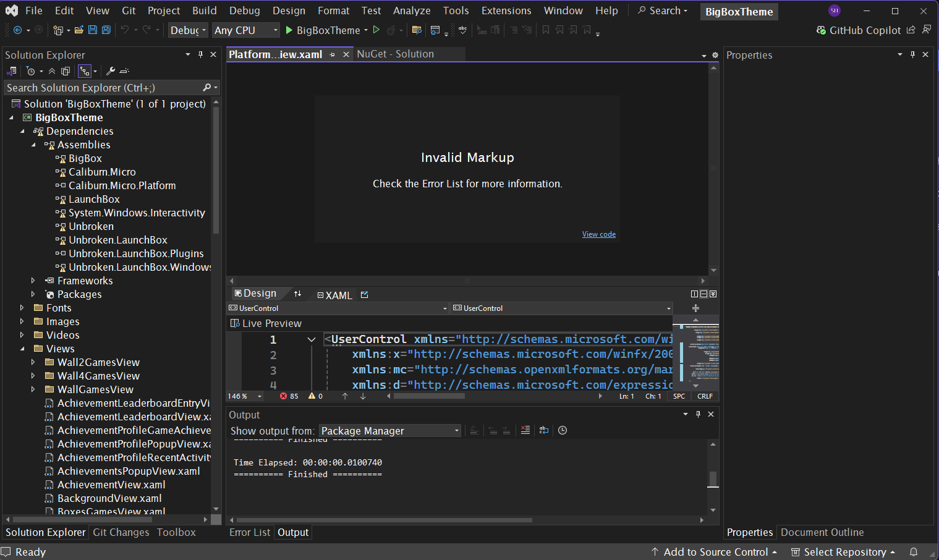This screenshot has height=560, width=939.
Task: Collapse the Views folder node
Action: coord(22,349)
